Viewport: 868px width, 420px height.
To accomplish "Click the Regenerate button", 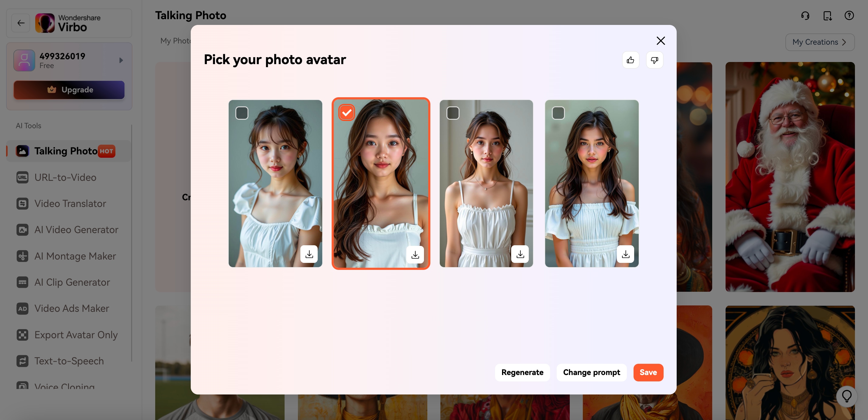I will (x=522, y=372).
